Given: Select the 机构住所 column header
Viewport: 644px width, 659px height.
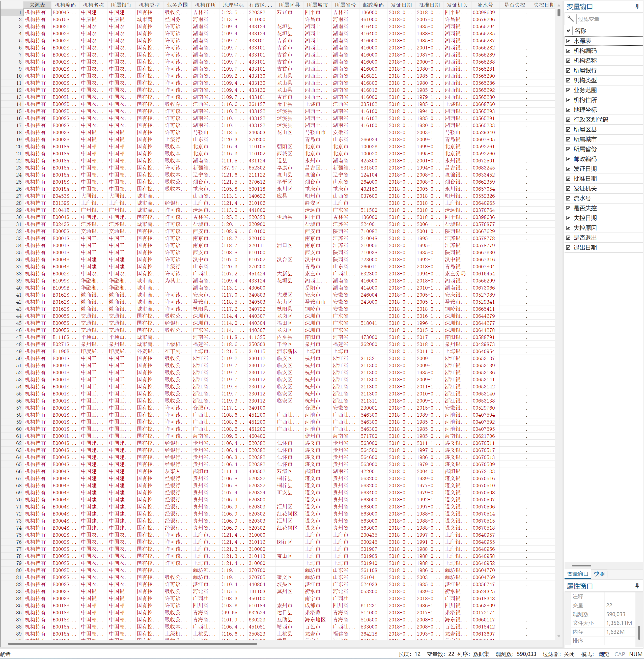Looking at the screenshot, I should pos(205,5).
